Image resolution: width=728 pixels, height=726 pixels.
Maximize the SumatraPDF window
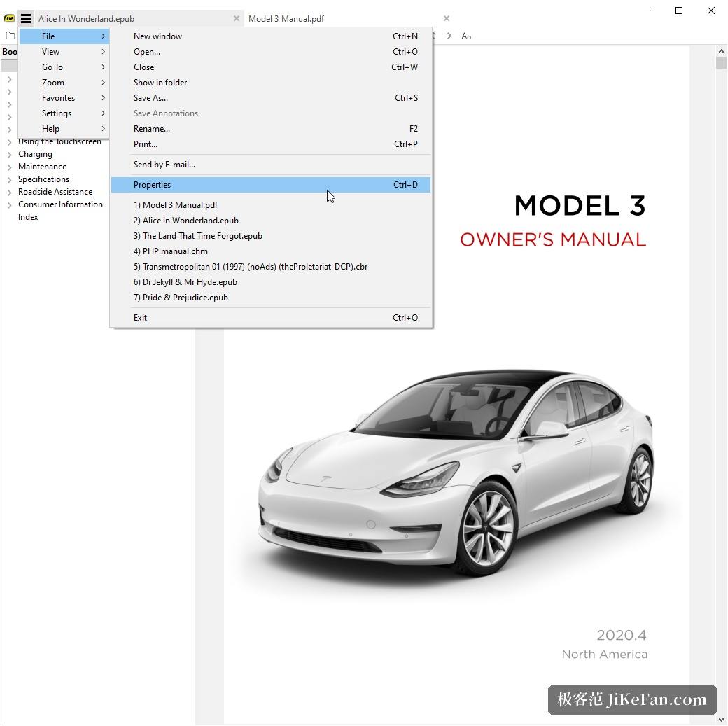tap(679, 11)
